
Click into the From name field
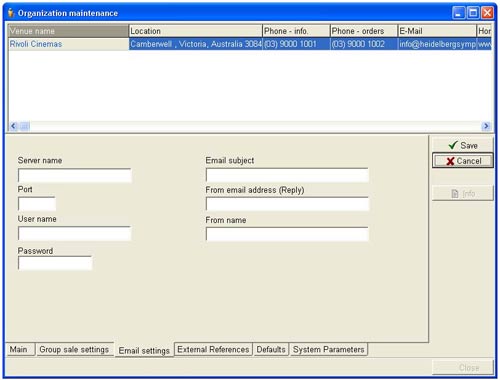pos(287,234)
